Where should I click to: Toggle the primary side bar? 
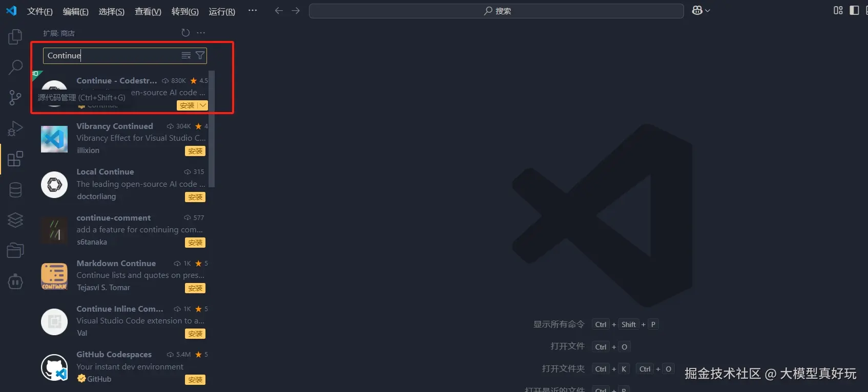tap(854, 11)
